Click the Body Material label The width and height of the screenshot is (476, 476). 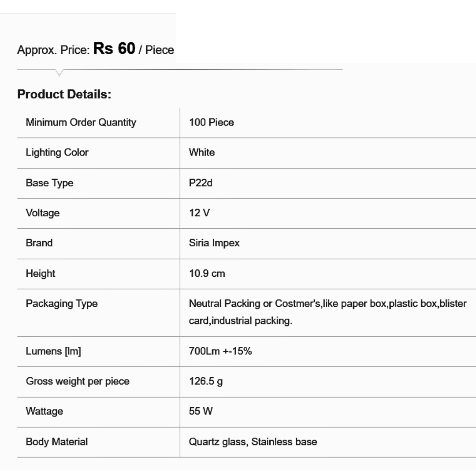(56, 442)
